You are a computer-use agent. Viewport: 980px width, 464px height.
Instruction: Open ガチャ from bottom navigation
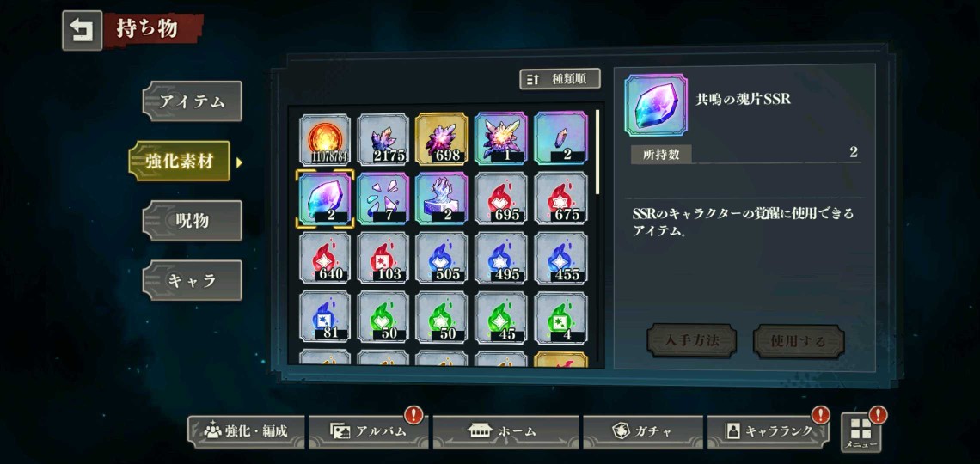coord(643,431)
